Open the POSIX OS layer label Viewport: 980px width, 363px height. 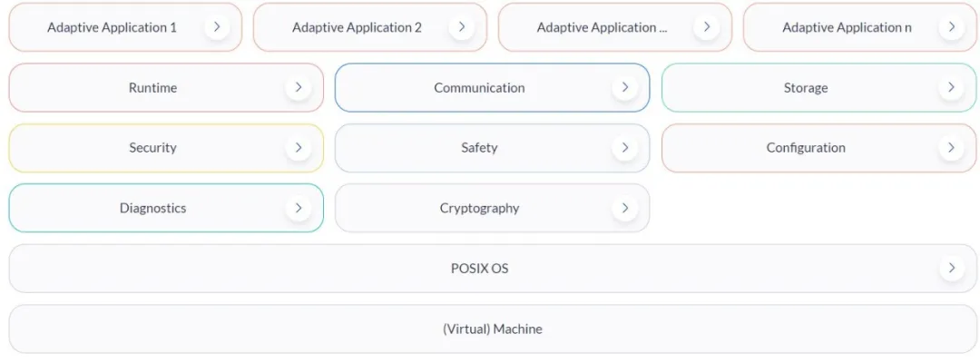point(479,268)
